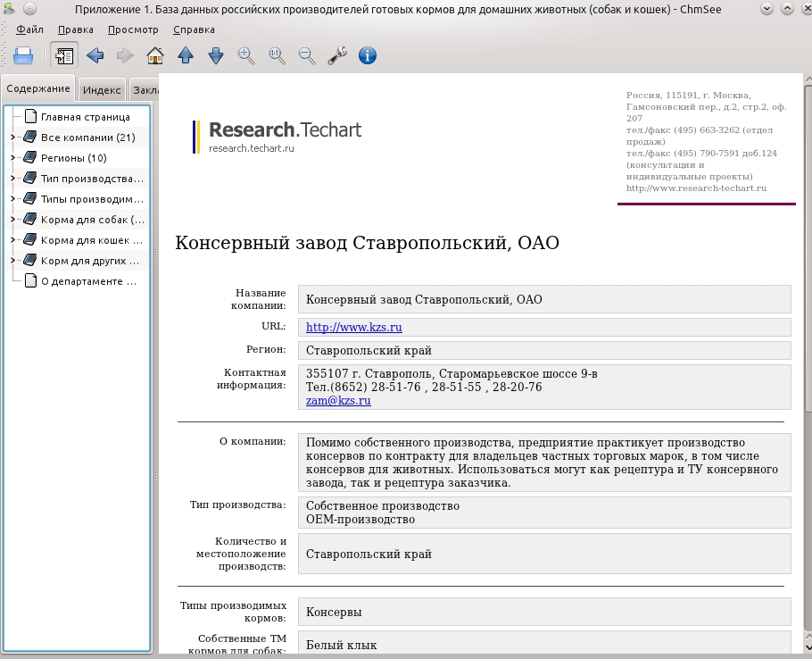Click book icon next to Тип производства
Viewport: 812px width, 659px height.
tap(30, 179)
